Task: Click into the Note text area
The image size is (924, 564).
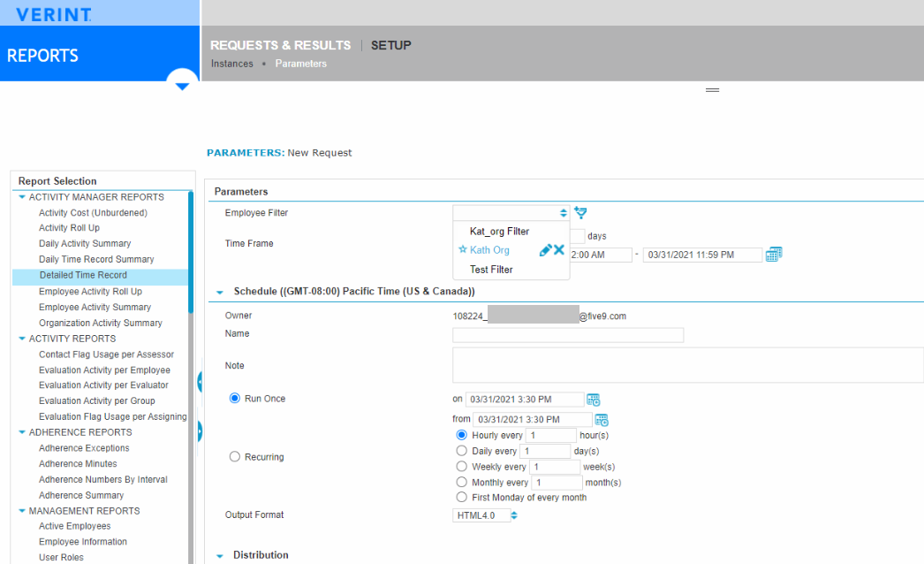Action: (687, 365)
